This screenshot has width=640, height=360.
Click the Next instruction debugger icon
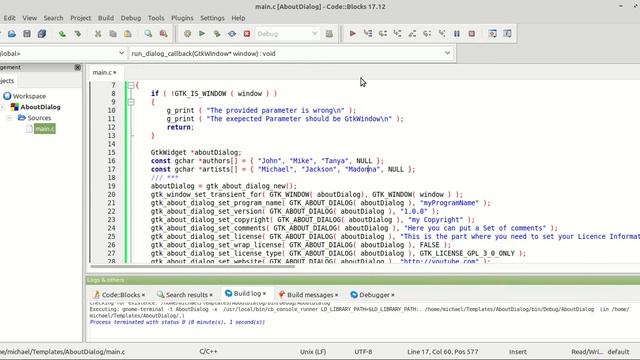427,34
